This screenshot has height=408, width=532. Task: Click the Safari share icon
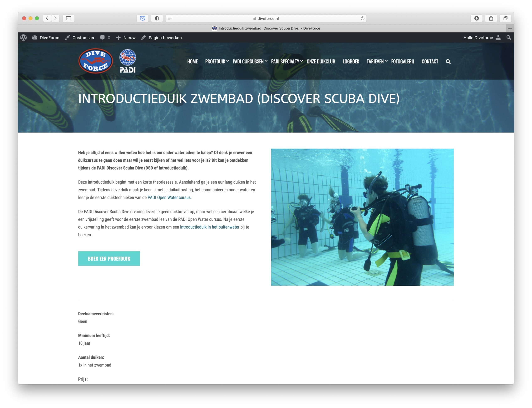click(x=491, y=18)
